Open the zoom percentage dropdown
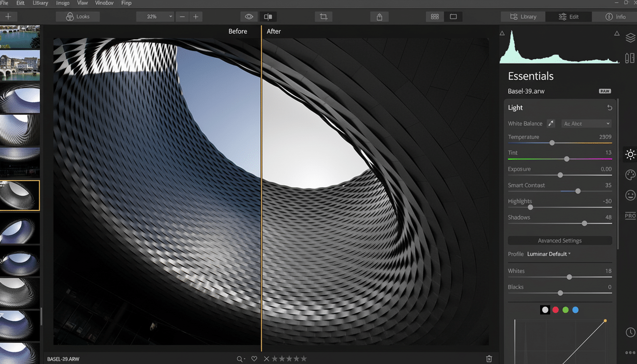 (155, 16)
